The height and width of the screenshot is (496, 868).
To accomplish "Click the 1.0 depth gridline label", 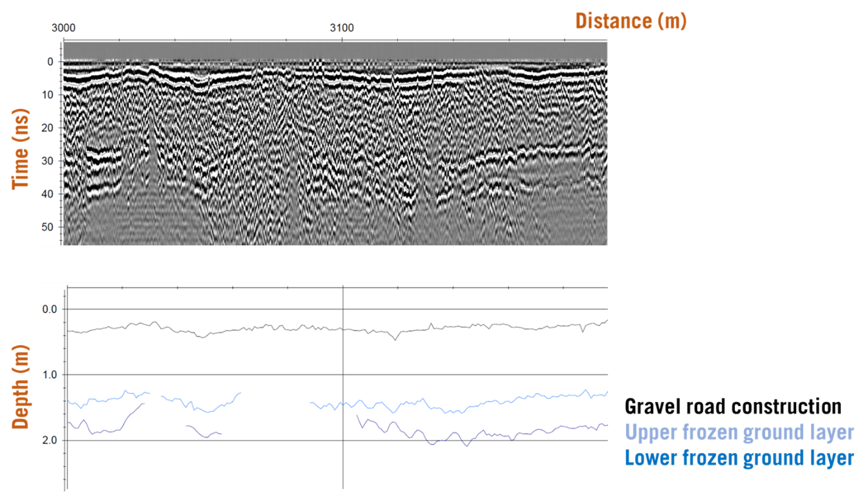I will click(50, 373).
